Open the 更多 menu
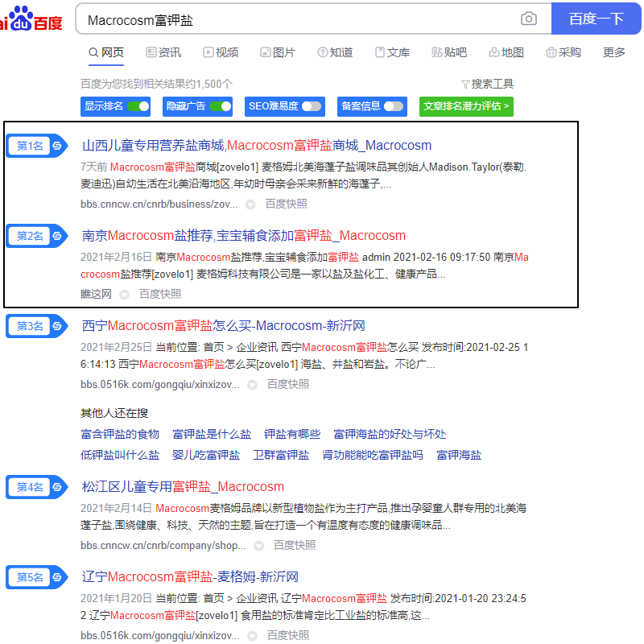The width and height of the screenshot is (644, 644). coord(614,52)
